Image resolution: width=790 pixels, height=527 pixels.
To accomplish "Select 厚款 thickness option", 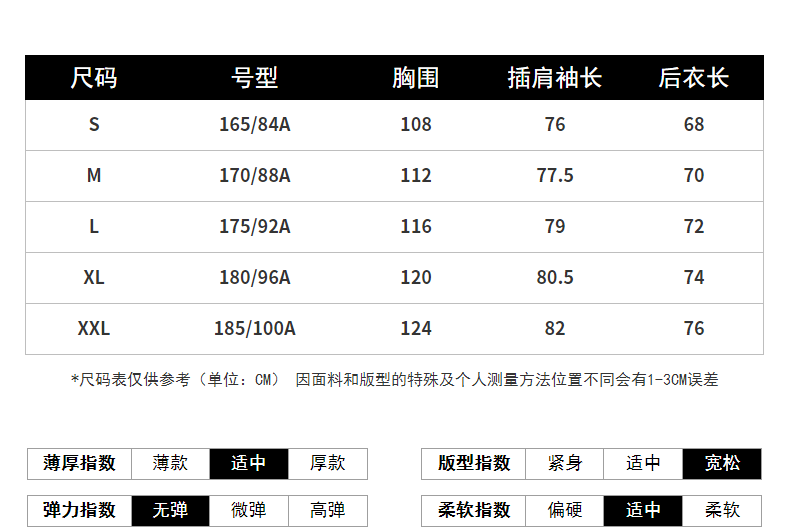I will click(x=328, y=464).
